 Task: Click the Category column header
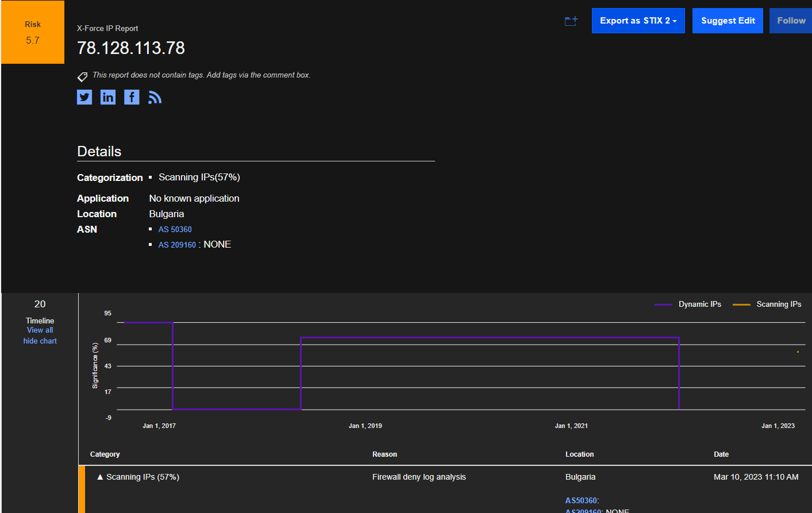point(105,454)
